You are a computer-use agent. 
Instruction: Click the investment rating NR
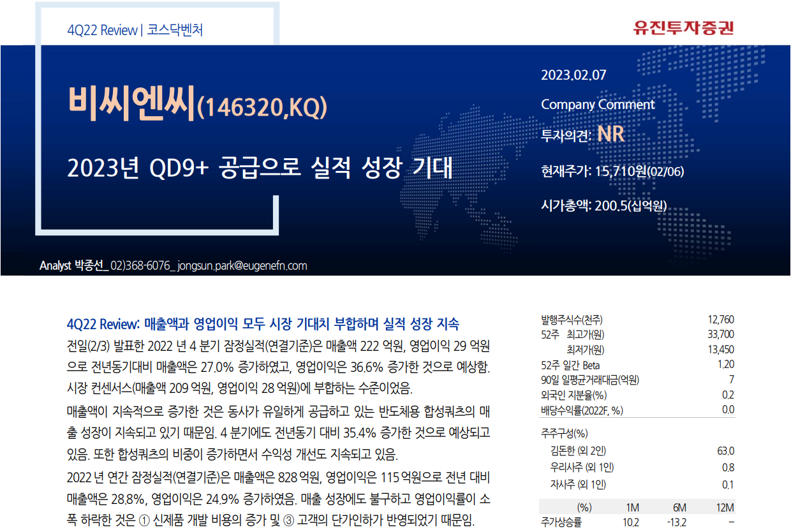(x=610, y=134)
